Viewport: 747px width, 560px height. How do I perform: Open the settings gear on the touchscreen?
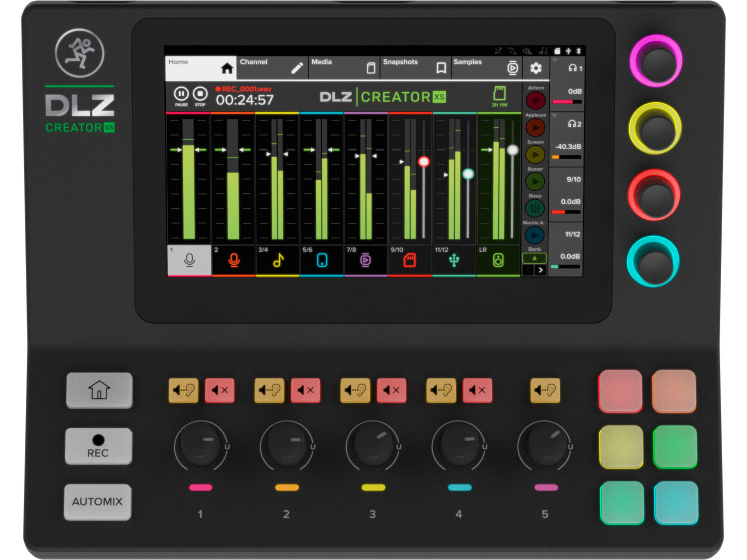click(x=536, y=68)
